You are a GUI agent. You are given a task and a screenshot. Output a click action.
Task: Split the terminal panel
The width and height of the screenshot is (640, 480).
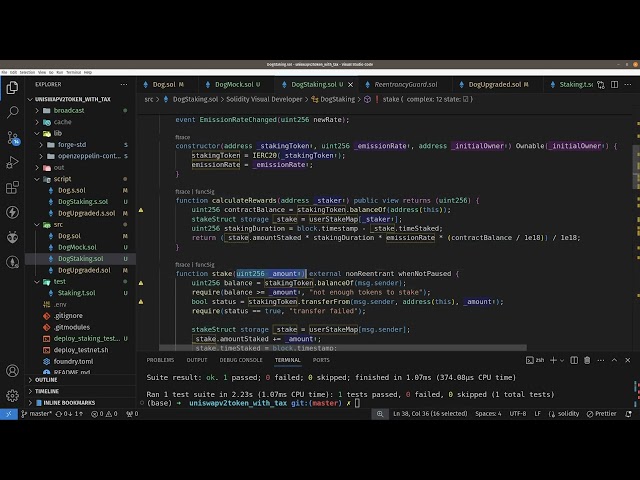click(574, 360)
